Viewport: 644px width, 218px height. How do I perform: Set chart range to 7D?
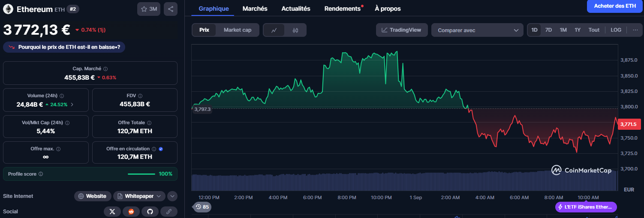point(548,30)
